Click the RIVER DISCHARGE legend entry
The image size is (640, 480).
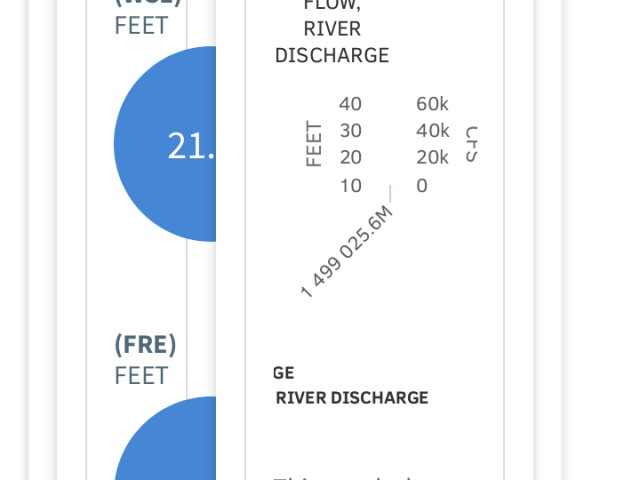[352, 398]
